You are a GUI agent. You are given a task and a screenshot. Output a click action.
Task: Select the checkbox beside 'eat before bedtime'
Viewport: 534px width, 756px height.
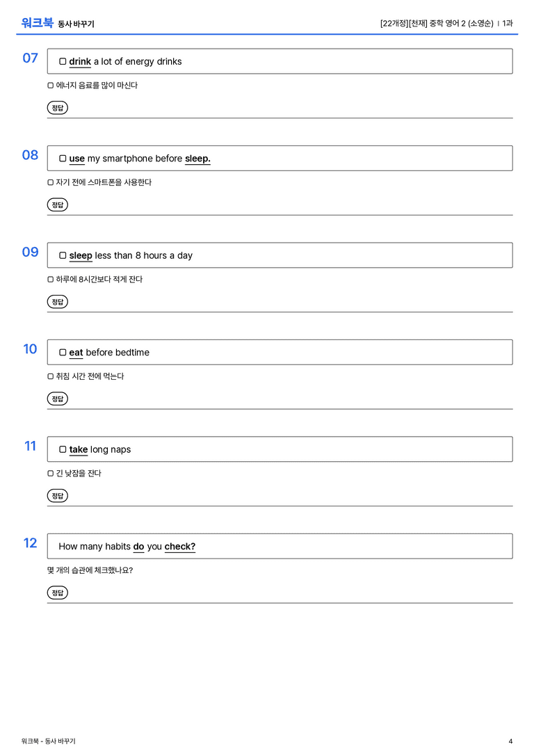pos(63,352)
